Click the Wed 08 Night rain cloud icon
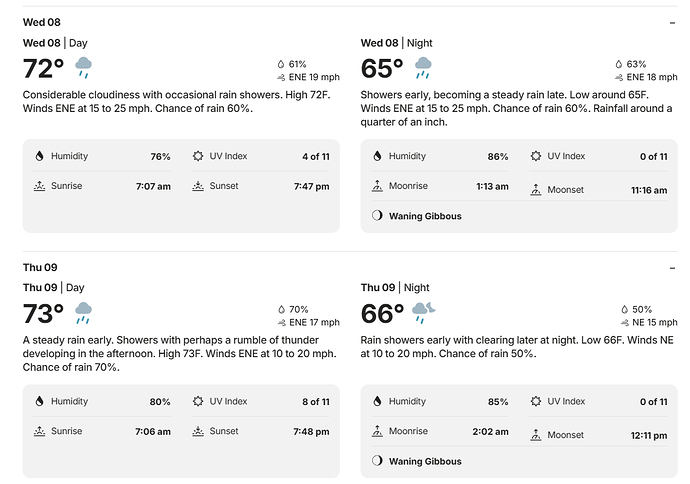Image resolution: width=690 pixels, height=484 pixels. [423, 68]
